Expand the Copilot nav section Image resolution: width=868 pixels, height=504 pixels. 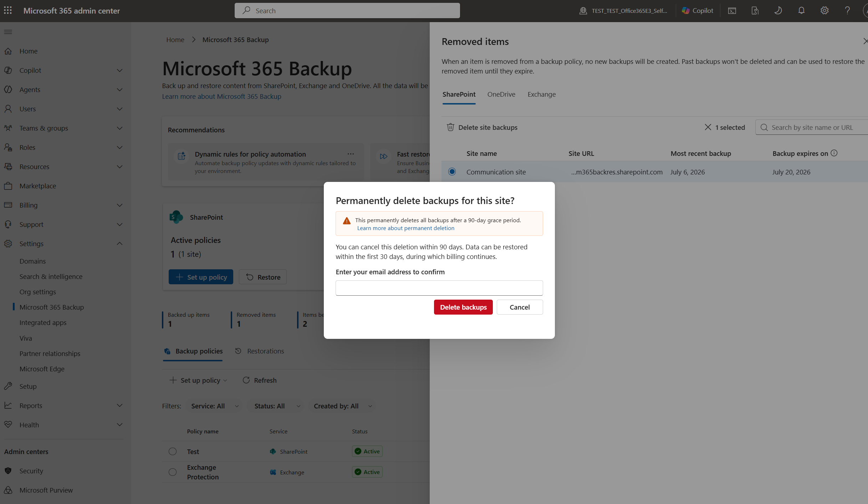pos(120,71)
